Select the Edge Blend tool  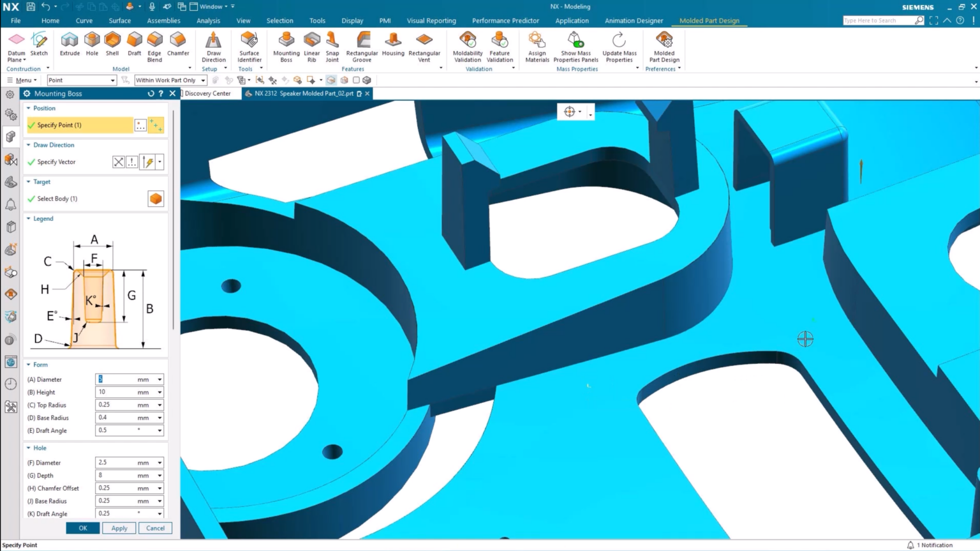tap(154, 45)
